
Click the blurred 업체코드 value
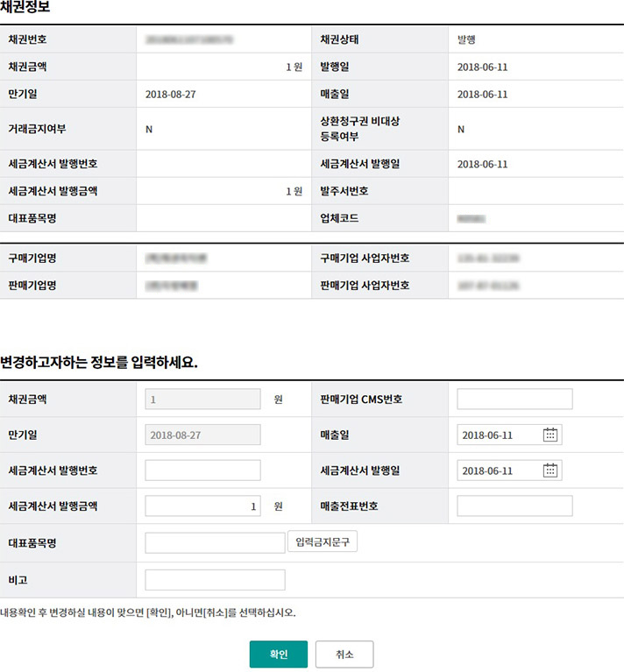(x=472, y=216)
